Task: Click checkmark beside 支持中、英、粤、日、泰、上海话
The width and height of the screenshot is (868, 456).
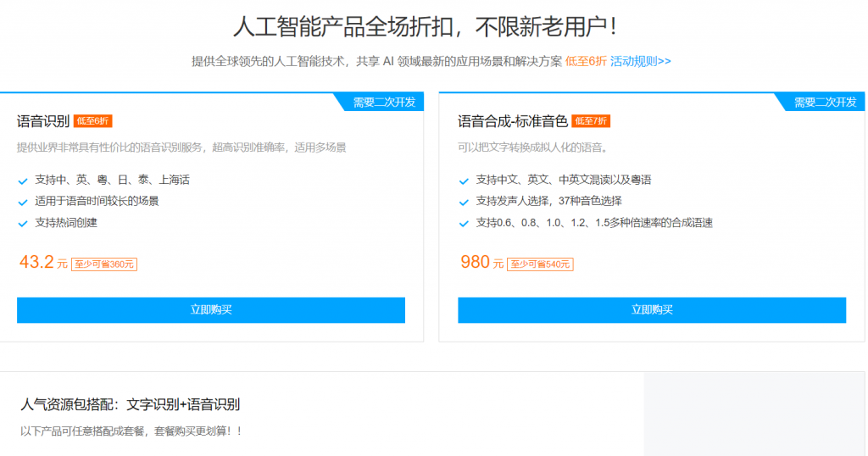Action: point(23,181)
